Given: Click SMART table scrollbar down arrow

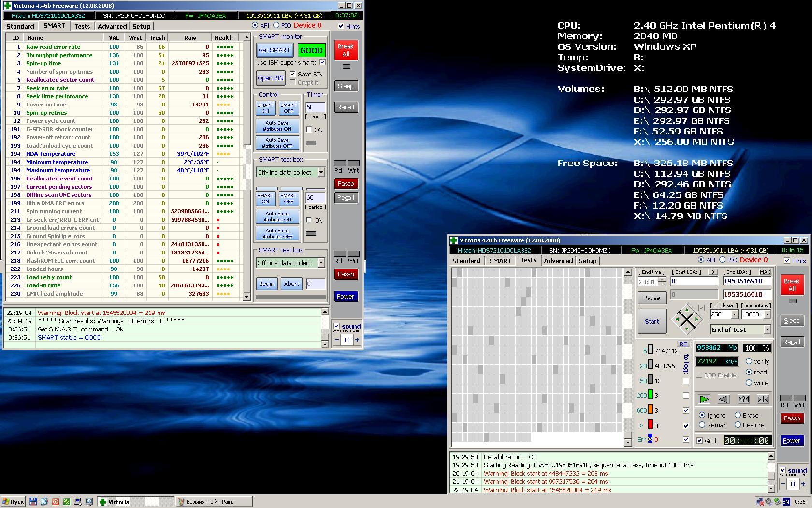Looking at the screenshot, I should (x=246, y=297).
